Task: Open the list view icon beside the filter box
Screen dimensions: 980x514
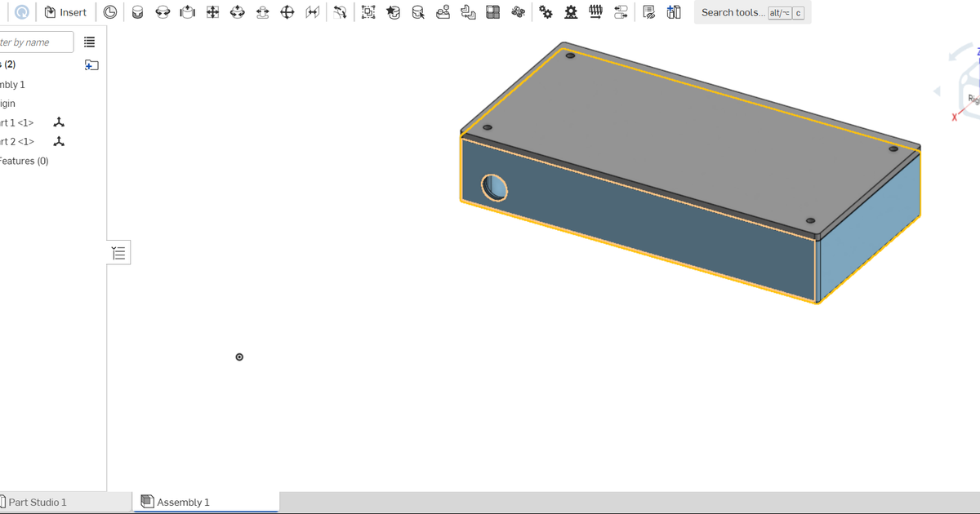Action: [x=89, y=42]
